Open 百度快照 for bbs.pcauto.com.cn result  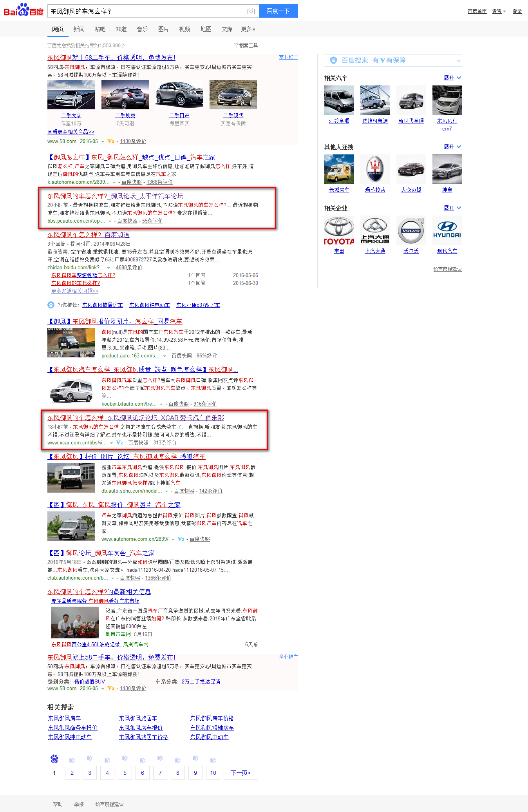127,221
